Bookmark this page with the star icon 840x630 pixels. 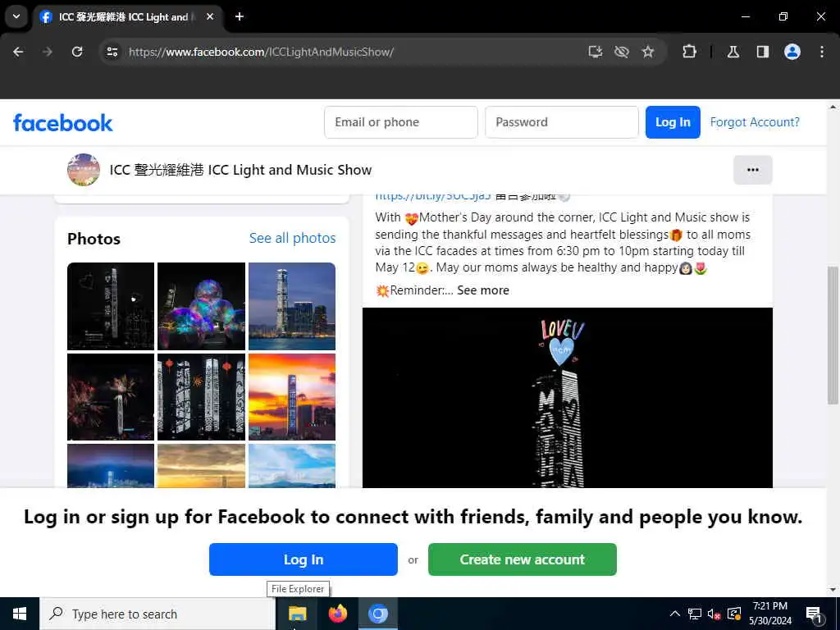(648, 52)
